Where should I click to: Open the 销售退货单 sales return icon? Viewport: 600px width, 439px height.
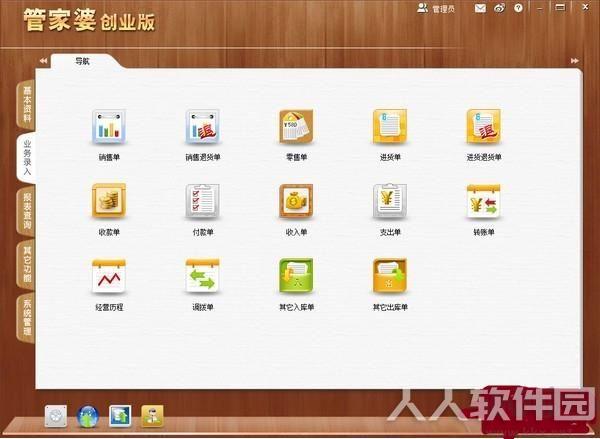203,127
